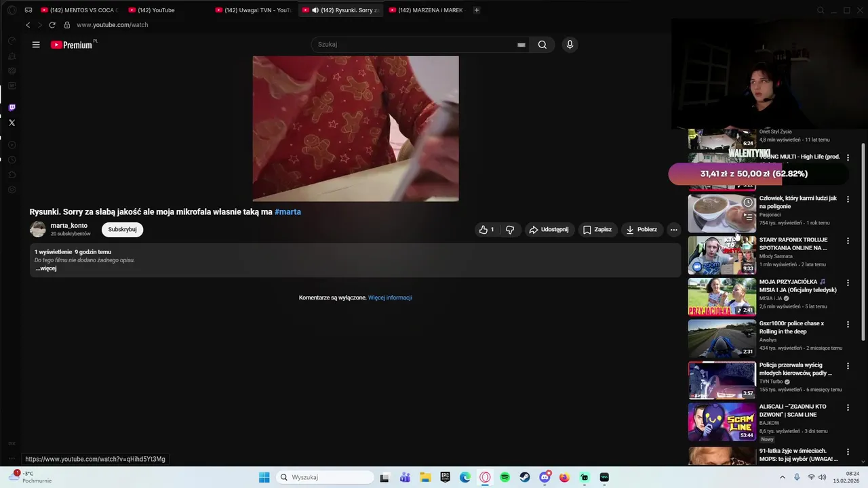Open the YouTube hamburger guide menu
Image resolution: width=868 pixels, height=488 pixels.
pyautogui.click(x=36, y=45)
